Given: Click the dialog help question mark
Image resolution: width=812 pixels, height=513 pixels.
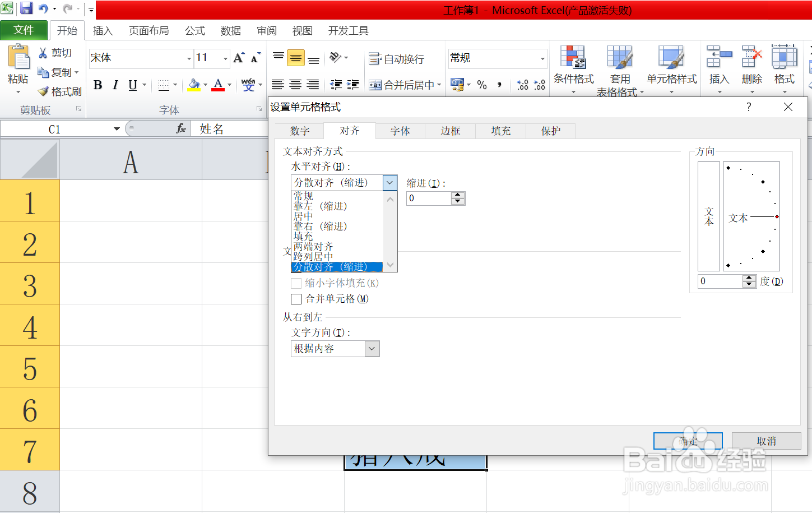Looking at the screenshot, I should click(749, 107).
